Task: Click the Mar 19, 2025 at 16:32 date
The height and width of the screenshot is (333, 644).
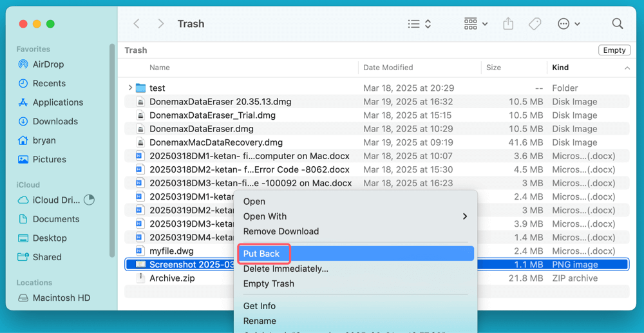Action: point(408,101)
